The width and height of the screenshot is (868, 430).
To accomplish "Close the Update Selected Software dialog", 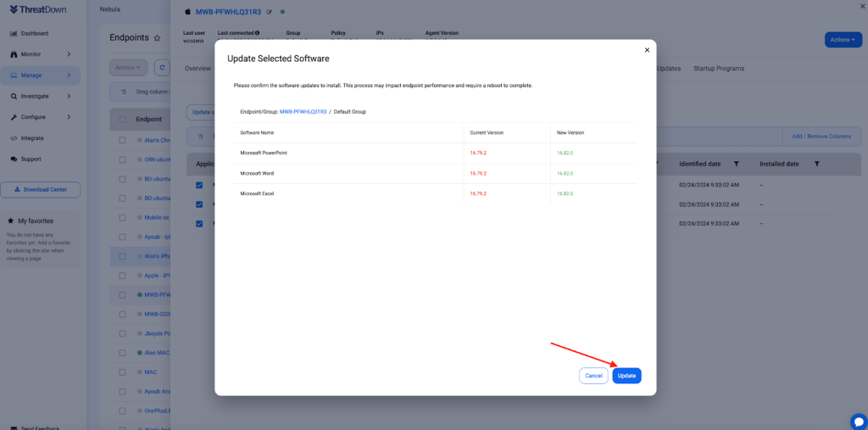I will pyautogui.click(x=647, y=50).
